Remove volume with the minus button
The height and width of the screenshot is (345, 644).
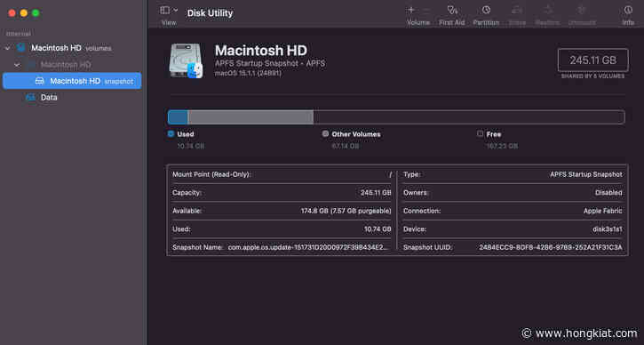click(x=426, y=10)
